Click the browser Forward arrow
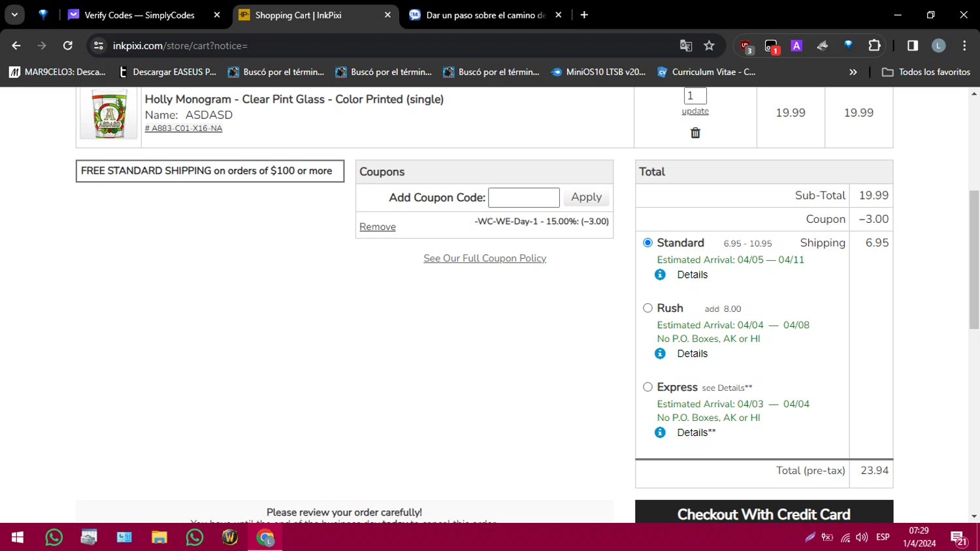Viewport: 980px width, 551px height. [x=42, y=46]
